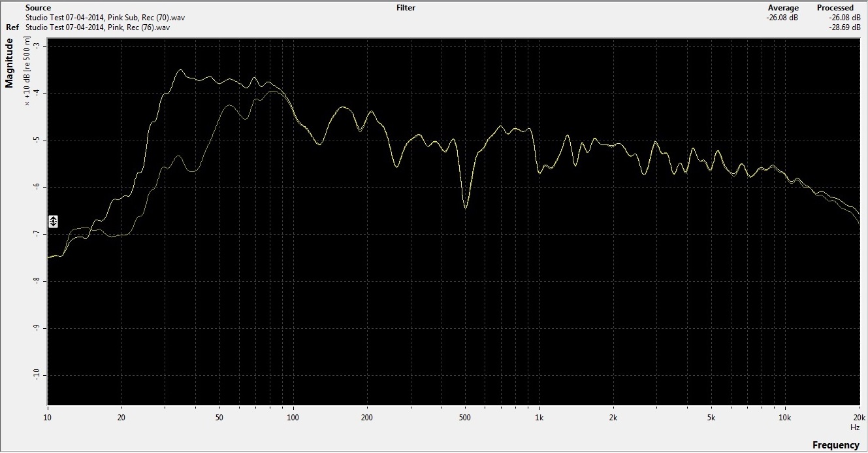The image size is (868, 453).
Task: Click the Magnitude axis title
Action: [x=9, y=63]
